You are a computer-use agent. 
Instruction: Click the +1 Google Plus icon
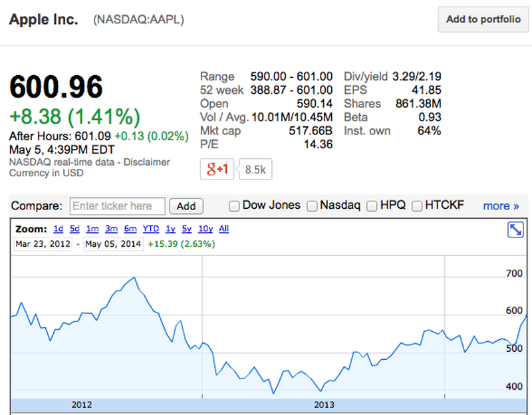pyautogui.click(x=217, y=169)
